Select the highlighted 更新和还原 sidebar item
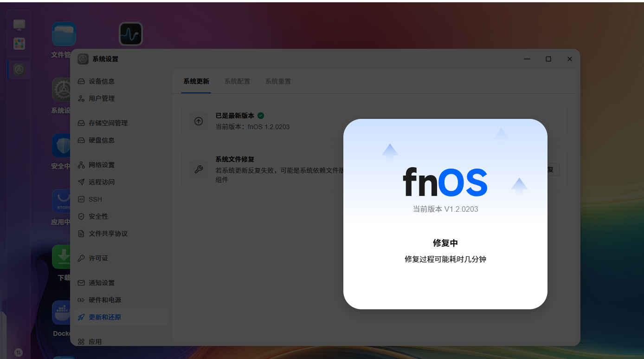644x359 pixels. (x=121, y=317)
